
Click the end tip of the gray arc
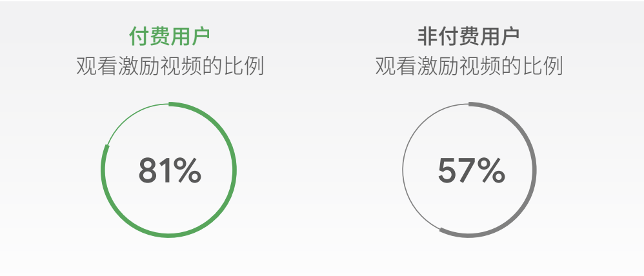[441, 230]
